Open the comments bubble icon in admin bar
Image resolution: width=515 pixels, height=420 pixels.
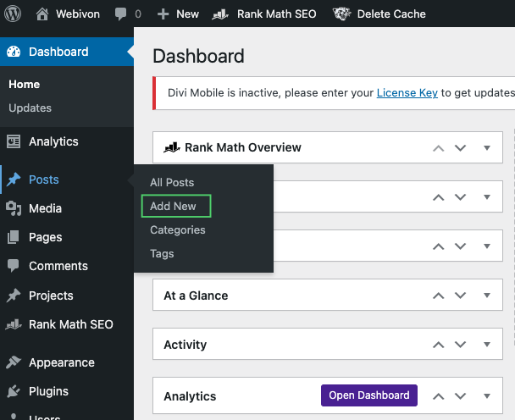tap(120, 14)
